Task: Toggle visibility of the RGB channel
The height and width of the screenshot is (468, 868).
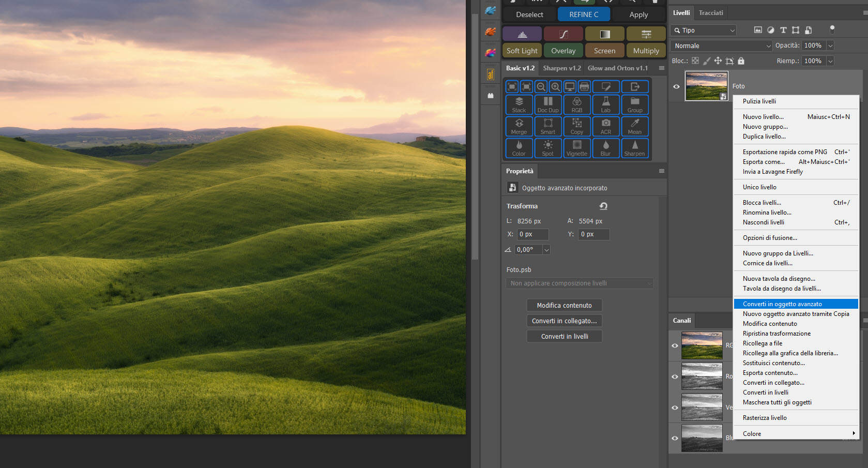Action: coord(675,345)
